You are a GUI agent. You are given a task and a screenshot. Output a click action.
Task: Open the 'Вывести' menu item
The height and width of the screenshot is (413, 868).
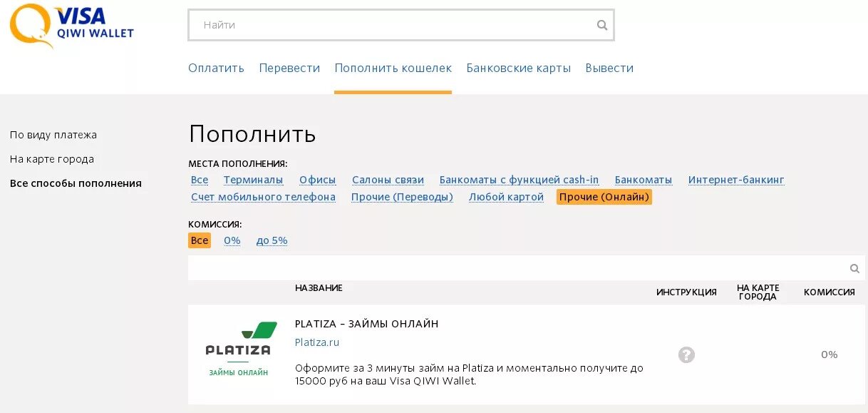click(x=609, y=68)
